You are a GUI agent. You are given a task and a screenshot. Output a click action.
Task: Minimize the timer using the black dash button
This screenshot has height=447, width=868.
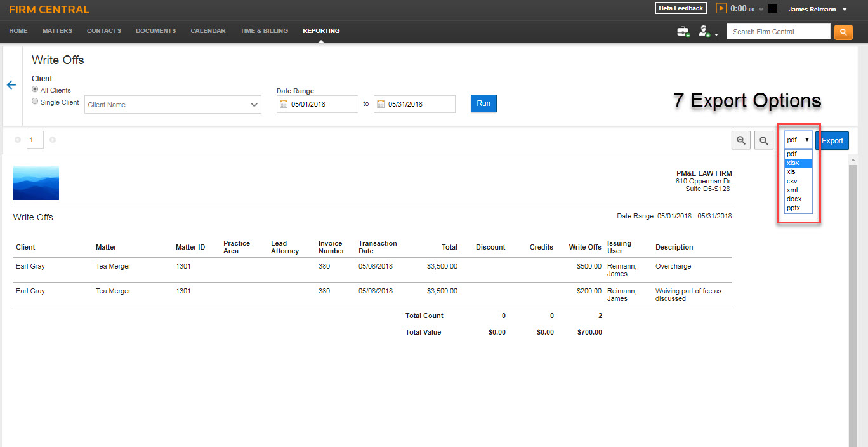coord(772,9)
